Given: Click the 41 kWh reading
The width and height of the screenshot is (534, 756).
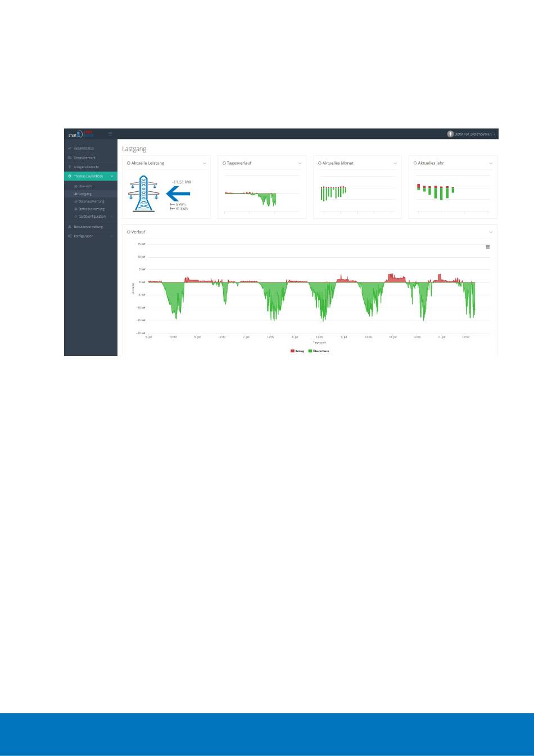Looking at the screenshot, I should coord(178,209).
